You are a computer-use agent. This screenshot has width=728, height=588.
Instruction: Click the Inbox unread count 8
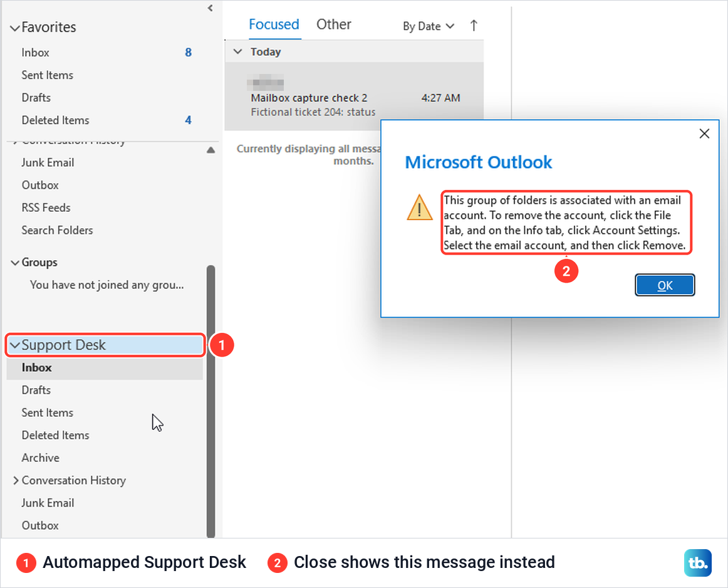coord(188,53)
